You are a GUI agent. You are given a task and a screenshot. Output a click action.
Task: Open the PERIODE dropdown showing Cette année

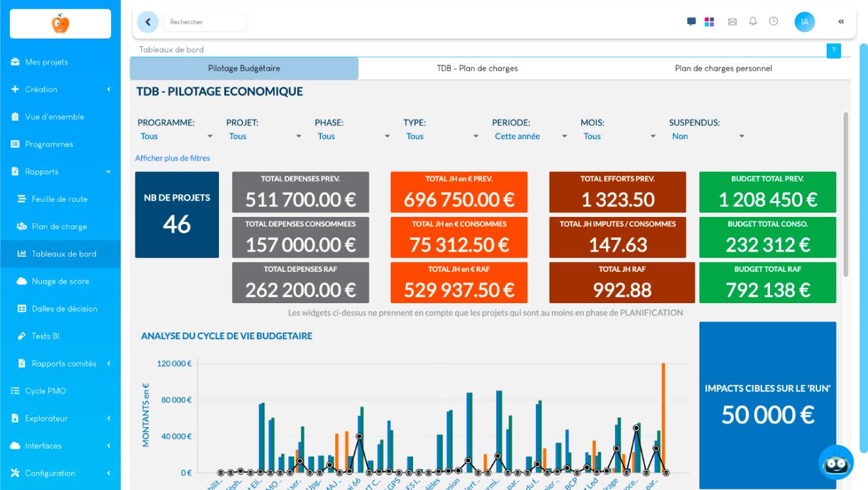[531, 137]
